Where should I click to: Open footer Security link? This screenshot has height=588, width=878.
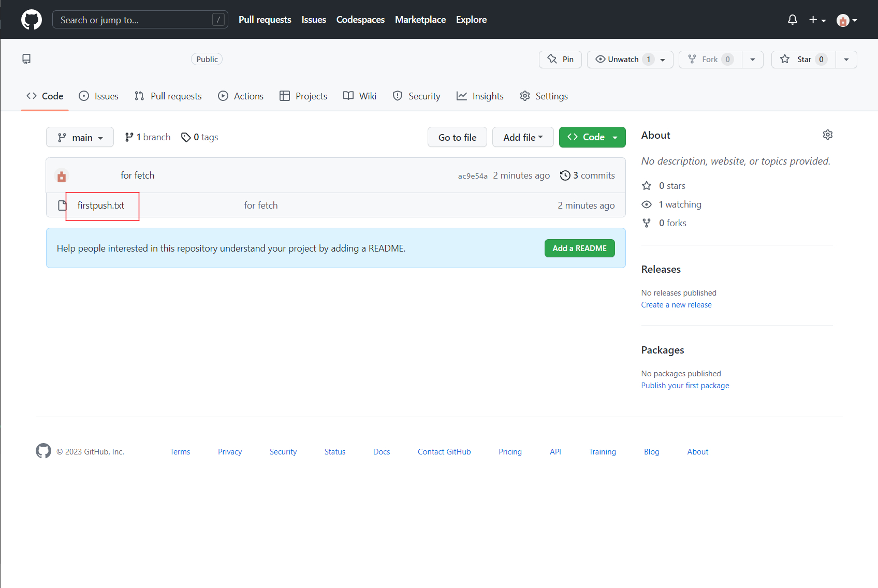click(x=283, y=452)
